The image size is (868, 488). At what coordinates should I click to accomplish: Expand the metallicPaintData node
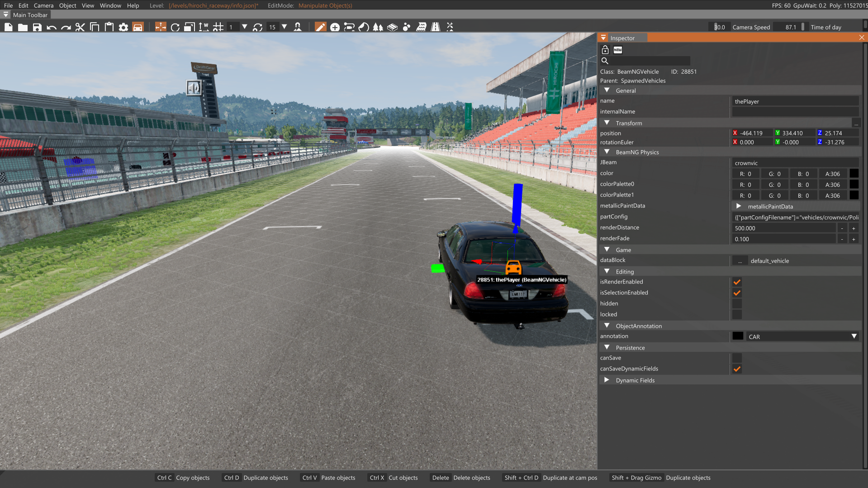click(739, 206)
